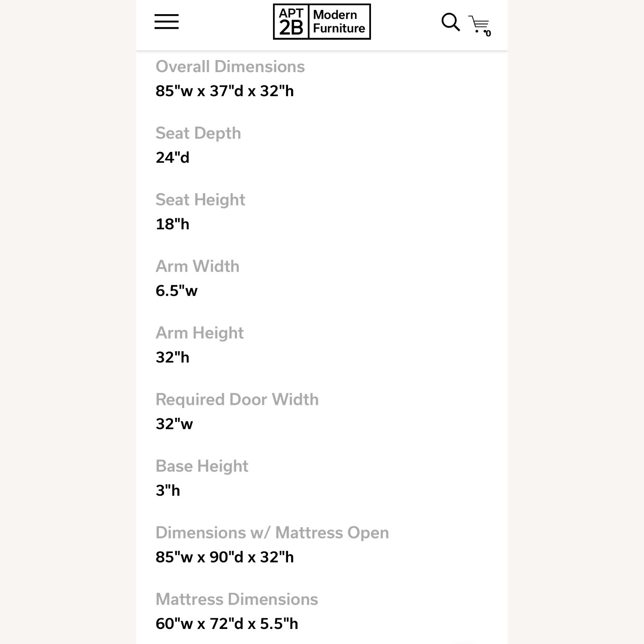
Task: Click the Base Height label
Action: pos(202,466)
